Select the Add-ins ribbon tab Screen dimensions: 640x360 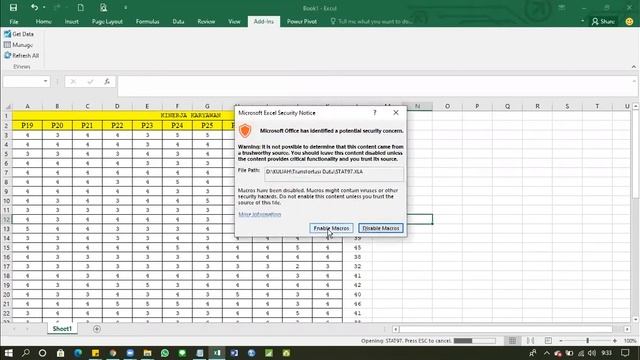(x=264, y=21)
